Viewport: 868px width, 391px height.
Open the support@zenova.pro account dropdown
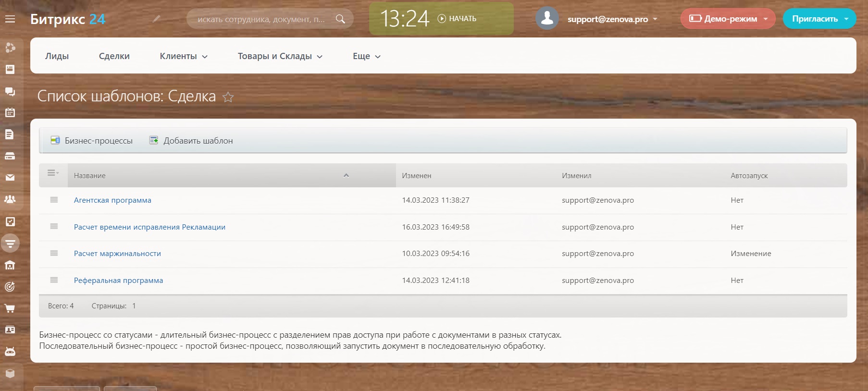pyautogui.click(x=612, y=19)
